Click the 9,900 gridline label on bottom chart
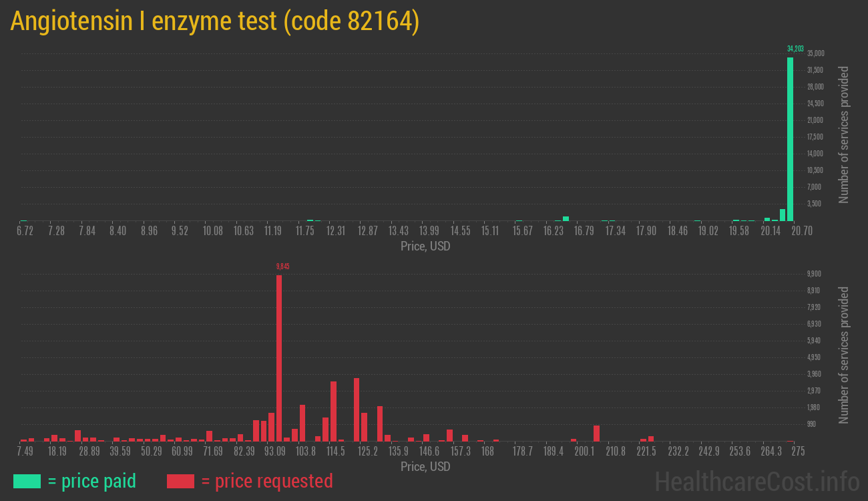This screenshot has width=868, height=501. pyautogui.click(x=813, y=273)
